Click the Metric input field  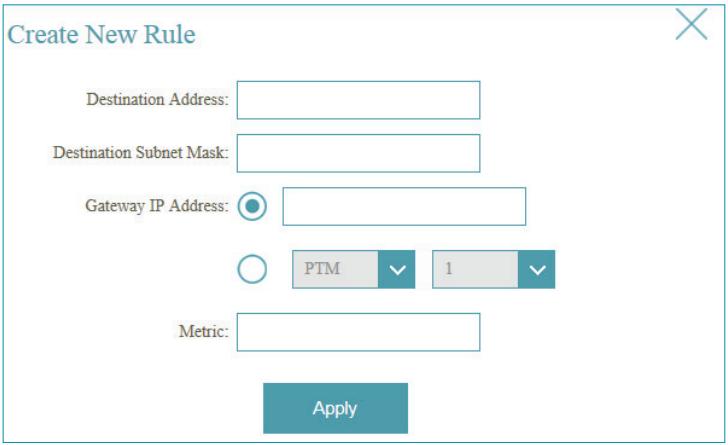(358, 333)
